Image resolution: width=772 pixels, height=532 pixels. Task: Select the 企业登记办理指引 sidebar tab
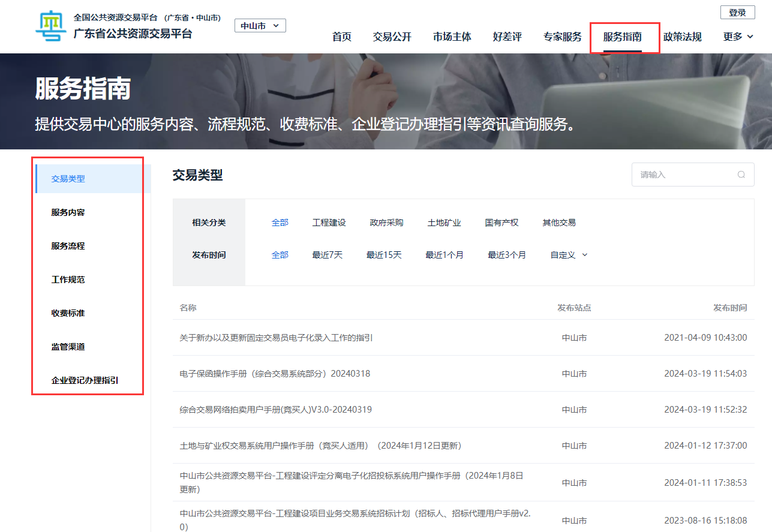(85, 380)
